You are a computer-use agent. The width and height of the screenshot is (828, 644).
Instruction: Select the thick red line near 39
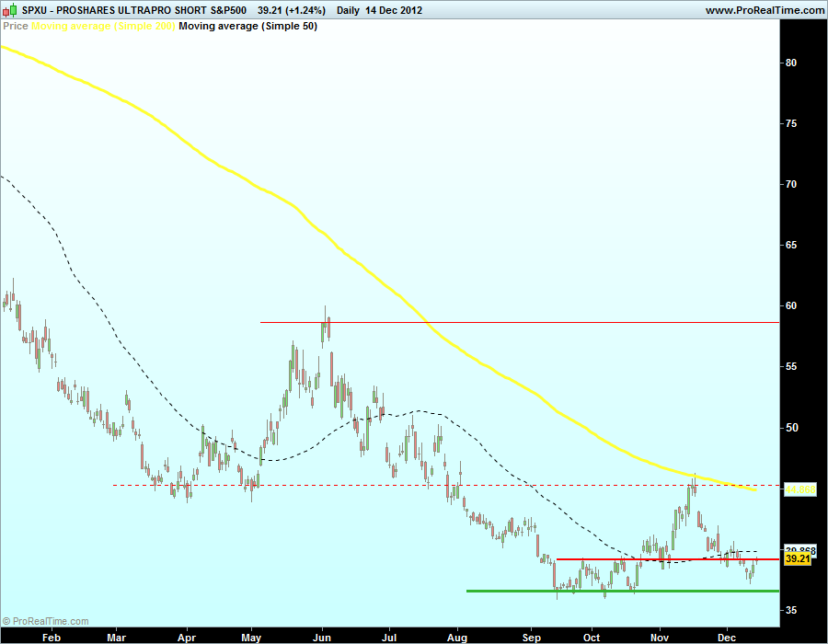click(668, 559)
